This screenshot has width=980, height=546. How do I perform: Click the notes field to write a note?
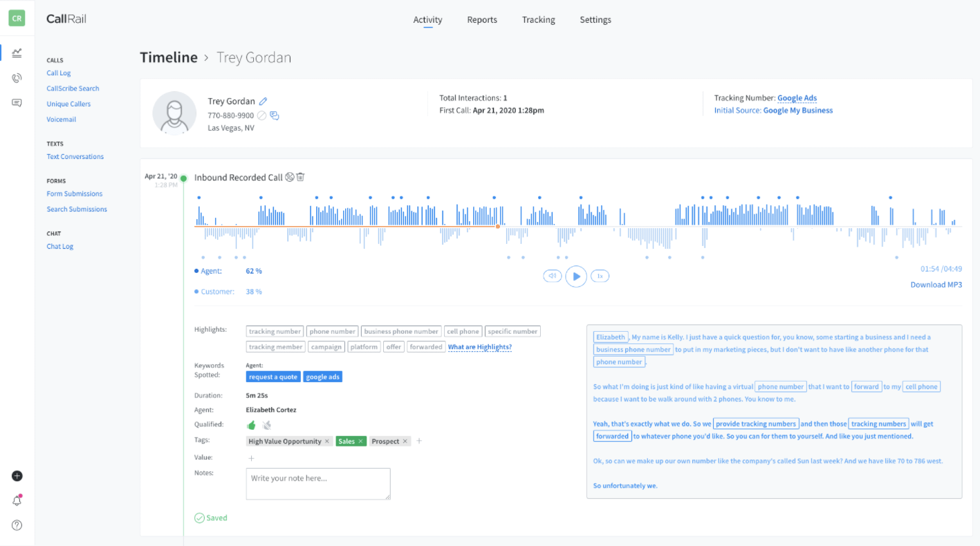click(x=317, y=482)
